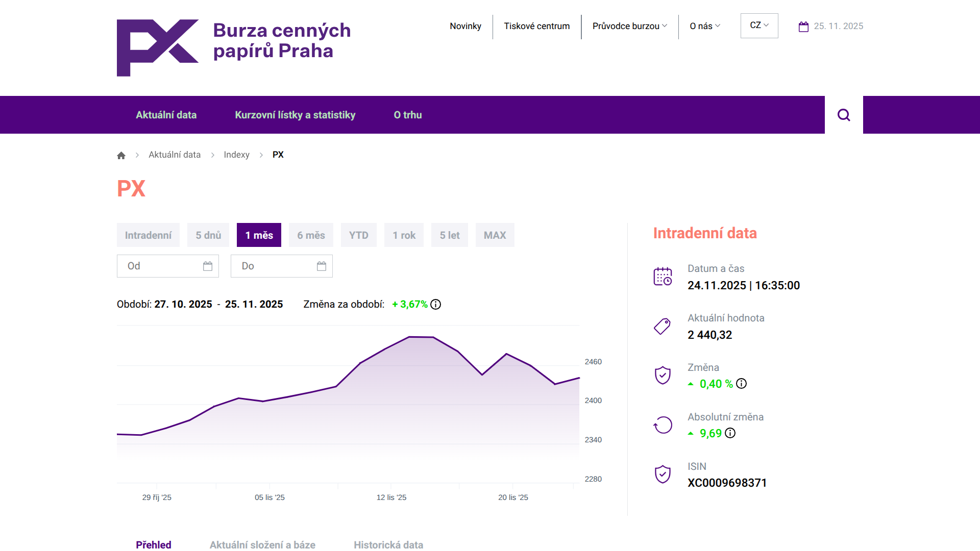
Task: Click the calendar icon beside 25. 11. 2025
Action: point(803,27)
